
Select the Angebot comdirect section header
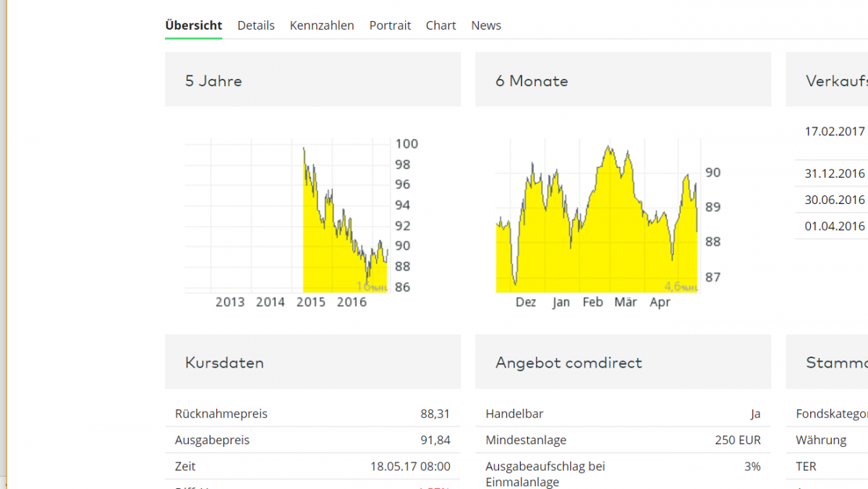(x=569, y=362)
